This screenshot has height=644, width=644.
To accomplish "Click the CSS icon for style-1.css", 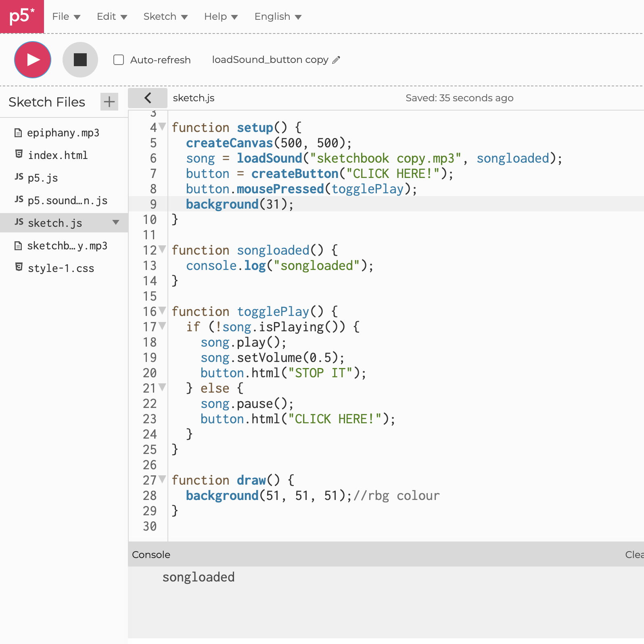I will (x=19, y=267).
